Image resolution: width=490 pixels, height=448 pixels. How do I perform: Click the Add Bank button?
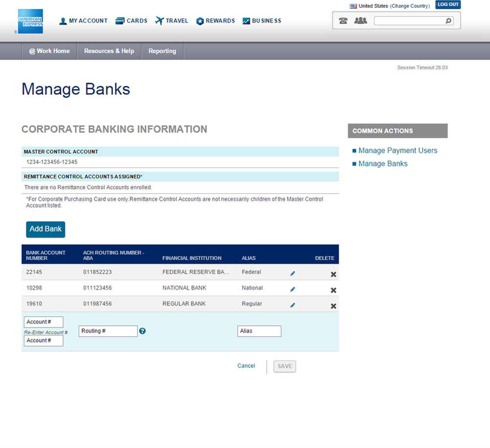click(45, 230)
